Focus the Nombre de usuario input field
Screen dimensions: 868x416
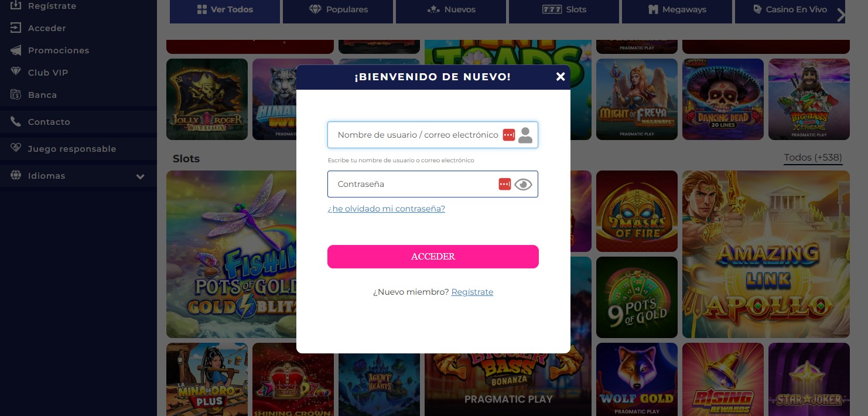tap(432, 135)
